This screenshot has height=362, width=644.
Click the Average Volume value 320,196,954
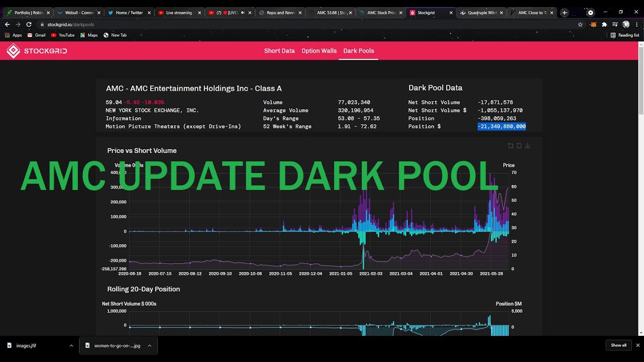[x=355, y=111]
